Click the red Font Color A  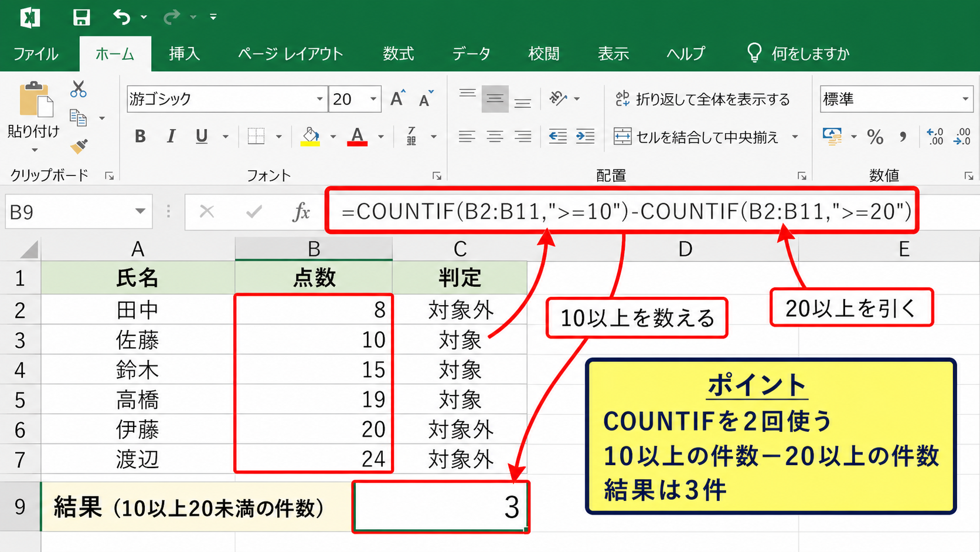pyautogui.click(x=358, y=137)
